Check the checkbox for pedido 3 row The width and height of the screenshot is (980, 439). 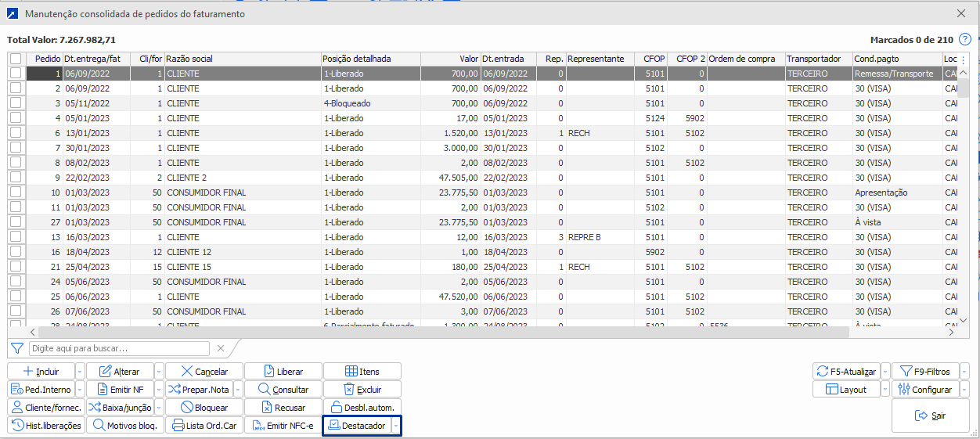coord(16,103)
